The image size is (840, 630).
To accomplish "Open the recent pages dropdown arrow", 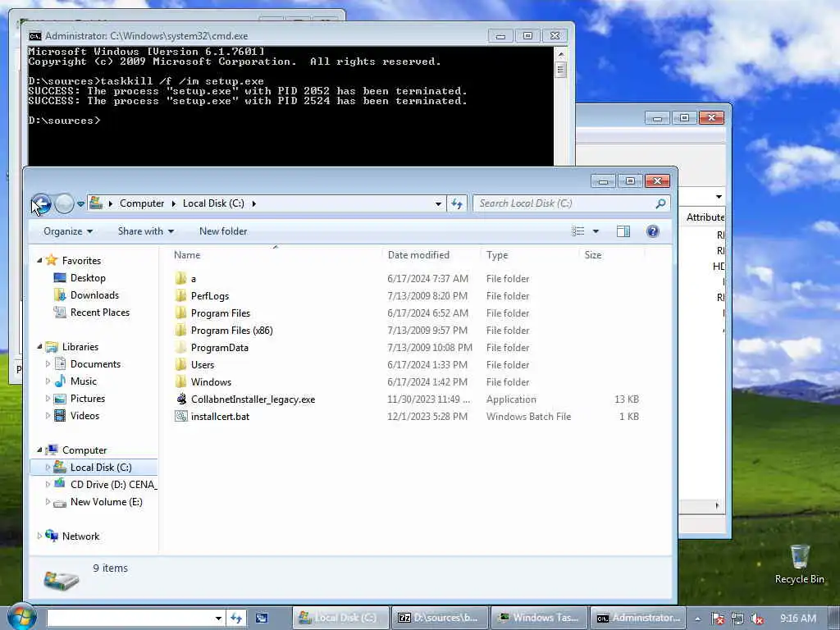I will click(80, 204).
